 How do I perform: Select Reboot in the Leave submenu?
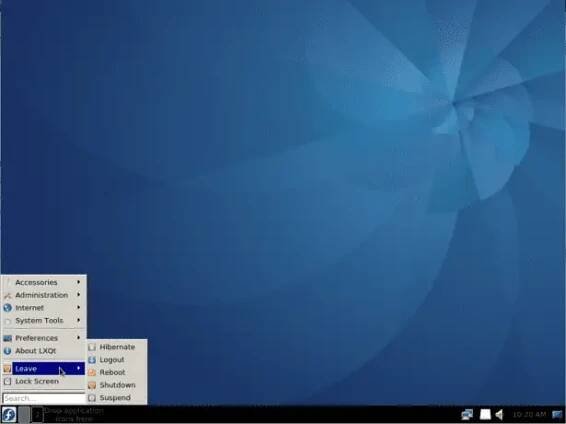point(117,372)
